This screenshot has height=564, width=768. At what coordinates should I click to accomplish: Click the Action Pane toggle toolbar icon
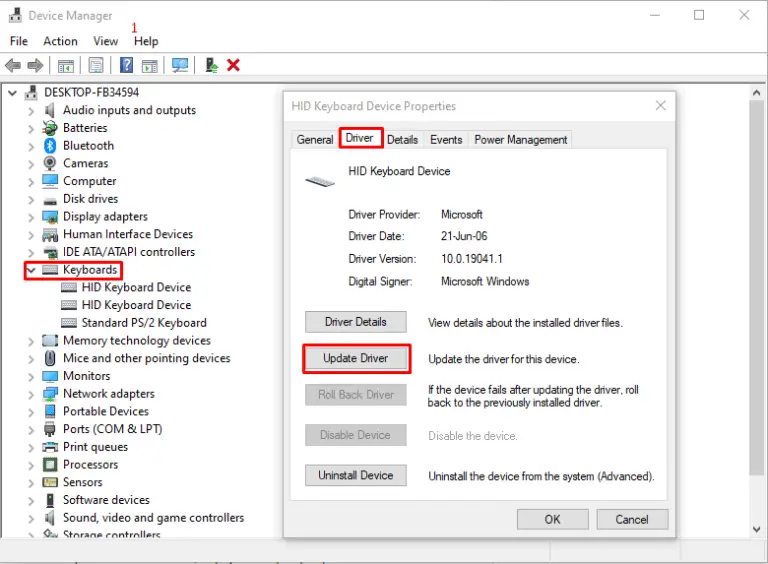tap(149, 65)
